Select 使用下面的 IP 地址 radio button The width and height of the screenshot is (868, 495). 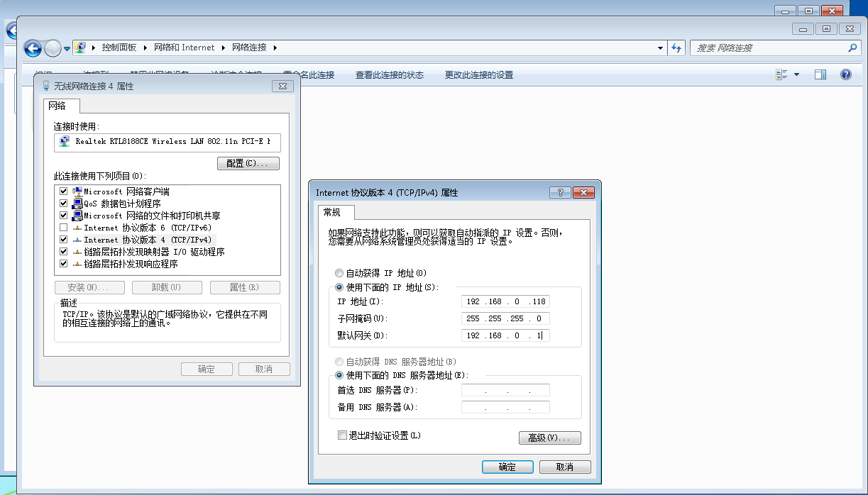pyautogui.click(x=339, y=287)
